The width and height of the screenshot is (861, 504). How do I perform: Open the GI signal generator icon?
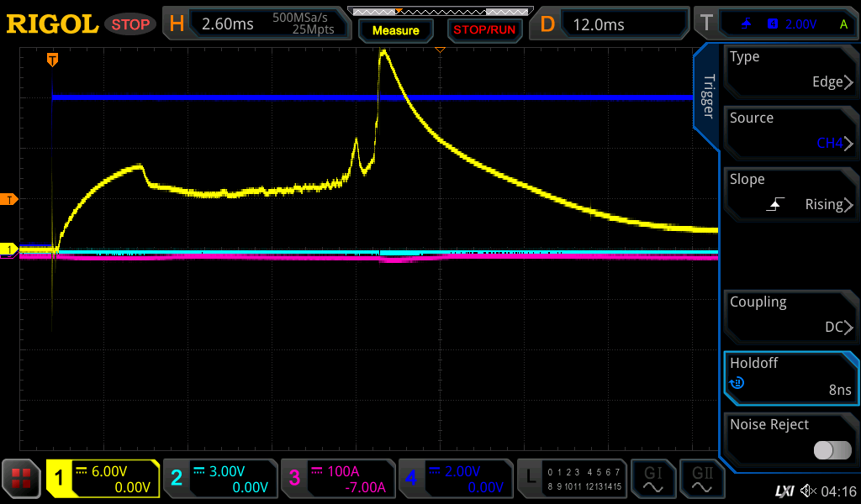click(x=653, y=479)
